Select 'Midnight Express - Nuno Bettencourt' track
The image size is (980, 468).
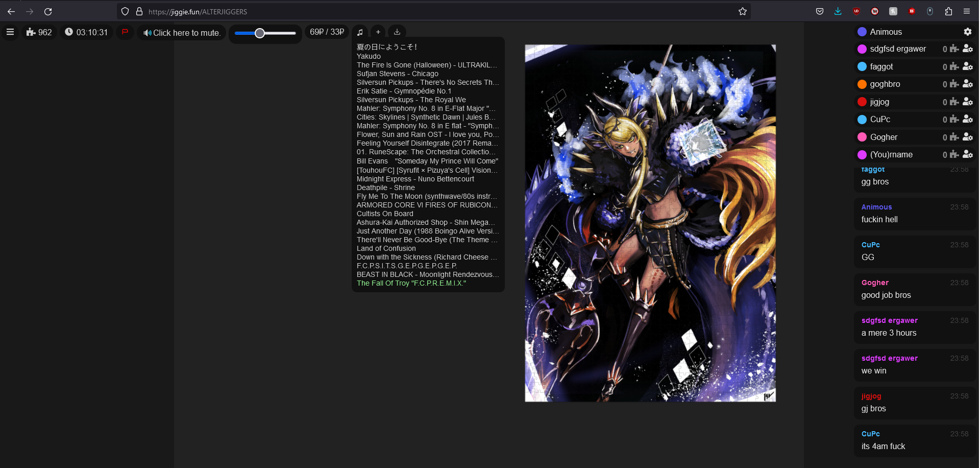pyautogui.click(x=415, y=179)
